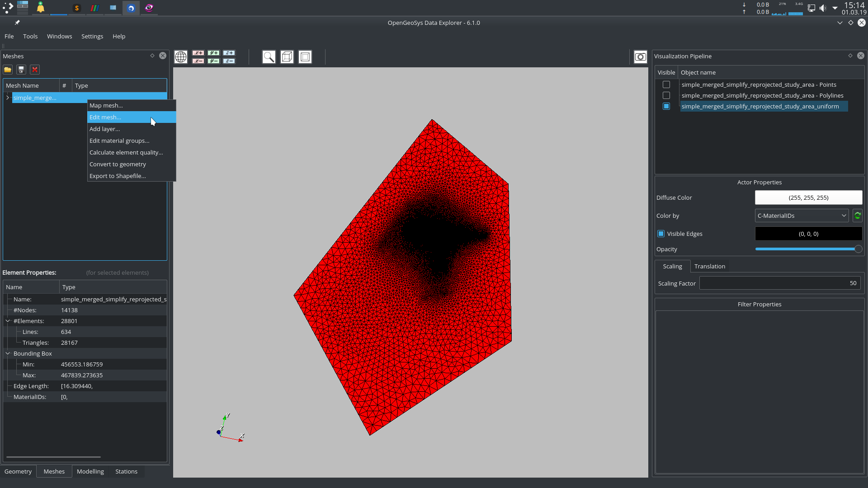Select the perspective view icon
The width and height of the screenshot is (868, 488).
[287, 57]
